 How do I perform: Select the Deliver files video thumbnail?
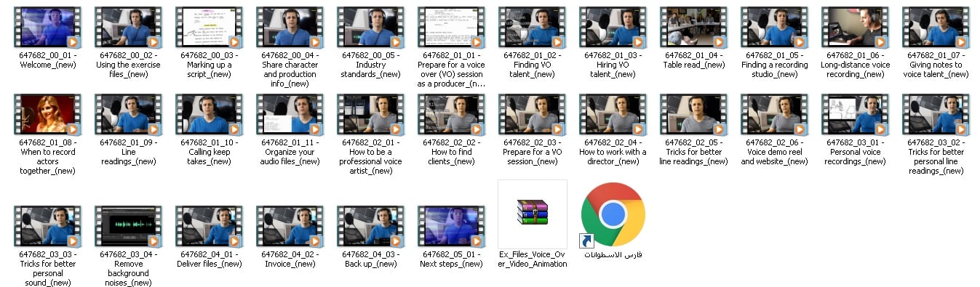click(x=209, y=226)
